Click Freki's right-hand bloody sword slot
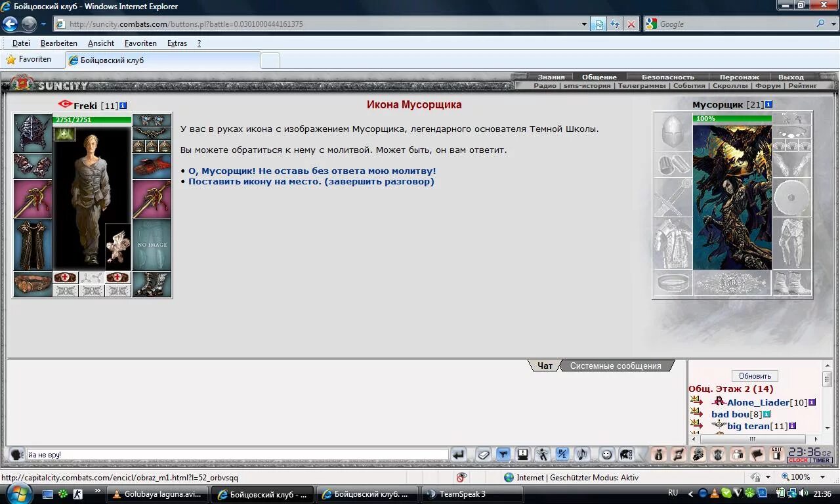 pyautogui.click(x=152, y=199)
